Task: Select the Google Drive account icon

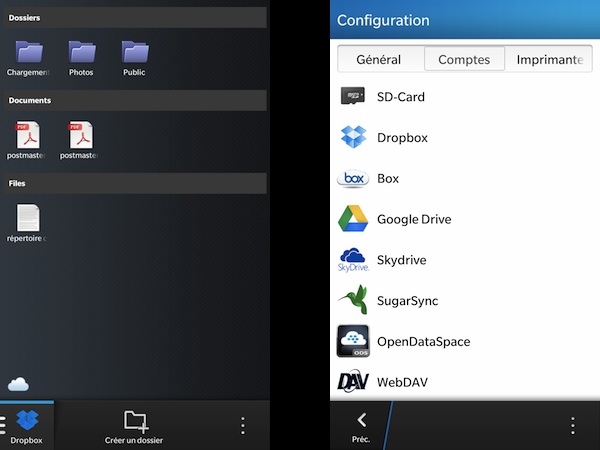Action: (x=353, y=218)
